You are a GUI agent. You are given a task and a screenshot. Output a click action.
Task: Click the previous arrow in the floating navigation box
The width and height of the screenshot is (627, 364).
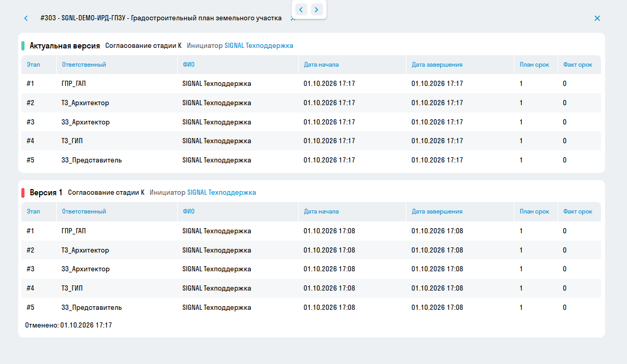coord(301,9)
